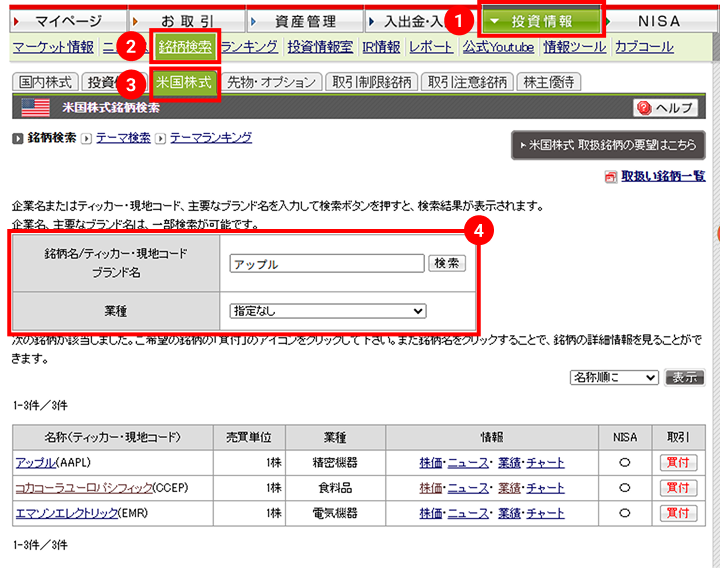This screenshot has height=568, width=720.
Task: Open ニュース for エマソンエレクトリック
Action: pos(468,513)
